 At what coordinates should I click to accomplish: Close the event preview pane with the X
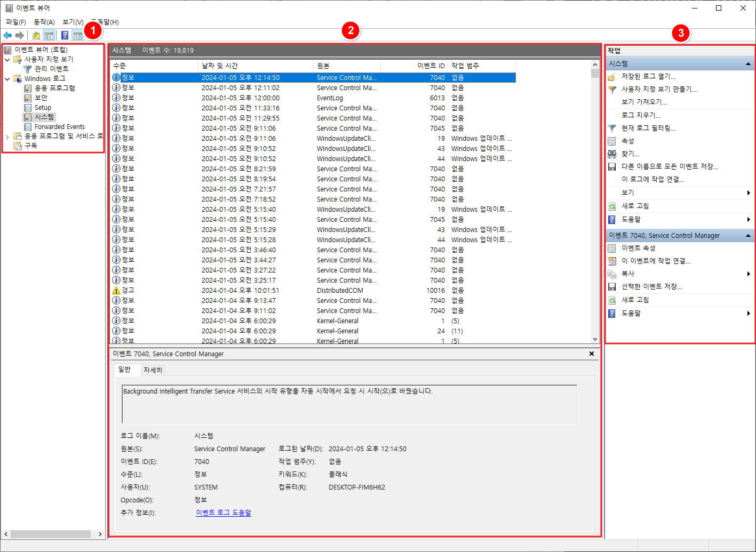point(591,354)
